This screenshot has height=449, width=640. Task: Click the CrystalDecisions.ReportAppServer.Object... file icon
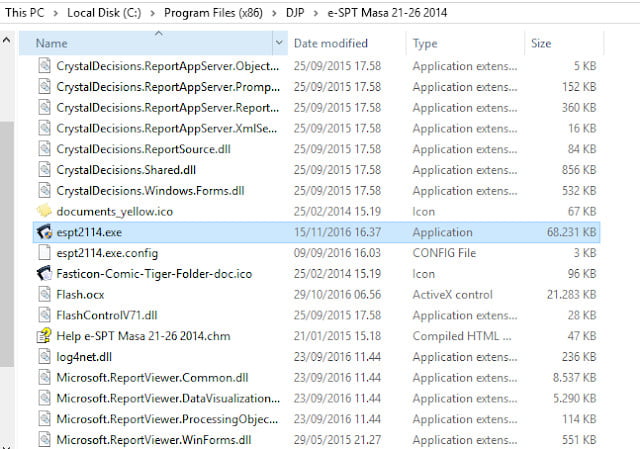pos(44,66)
